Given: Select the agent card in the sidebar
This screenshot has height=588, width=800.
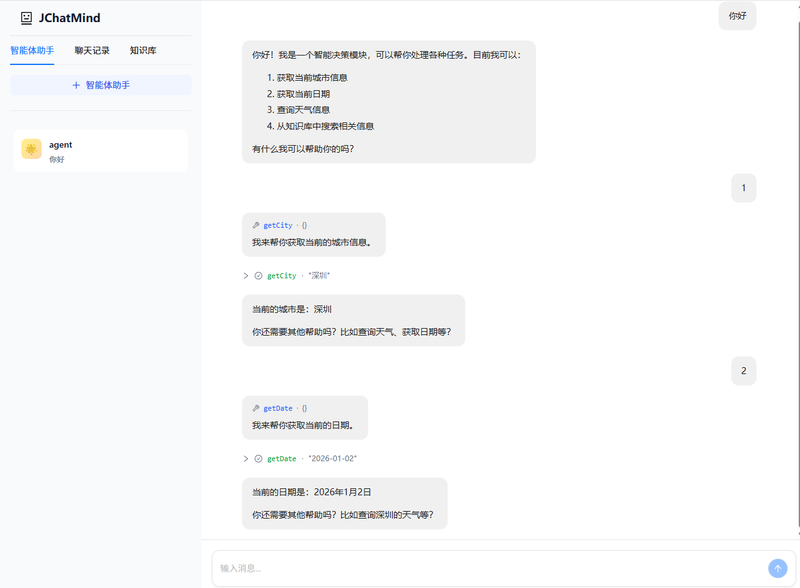Looking at the screenshot, I should (x=101, y=151).
